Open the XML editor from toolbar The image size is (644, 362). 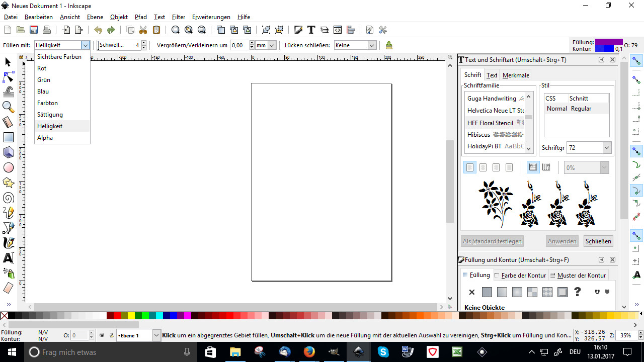(x=338, y=30)
